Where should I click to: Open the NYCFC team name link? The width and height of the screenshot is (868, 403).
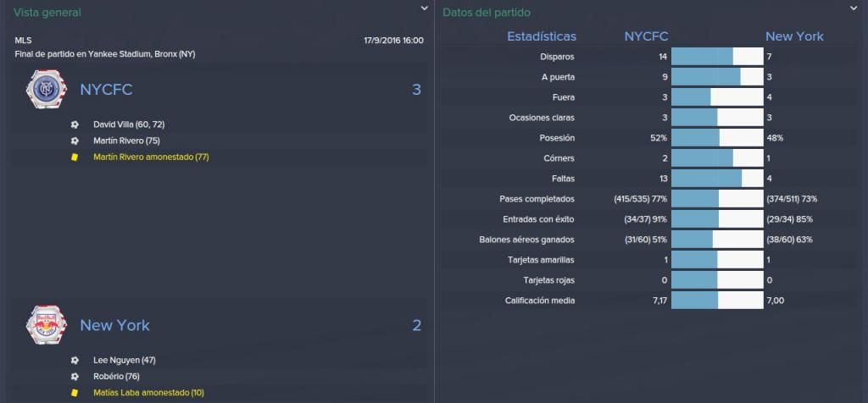[106, 90]
